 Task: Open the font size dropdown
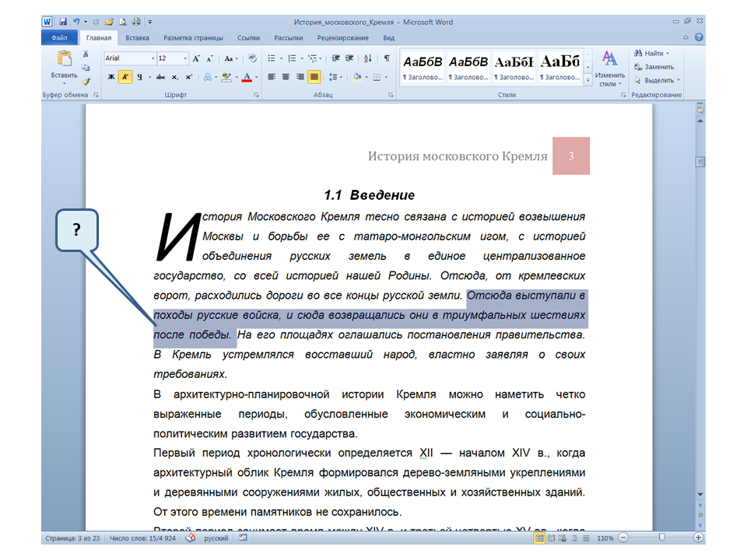(x=184, y=58)
